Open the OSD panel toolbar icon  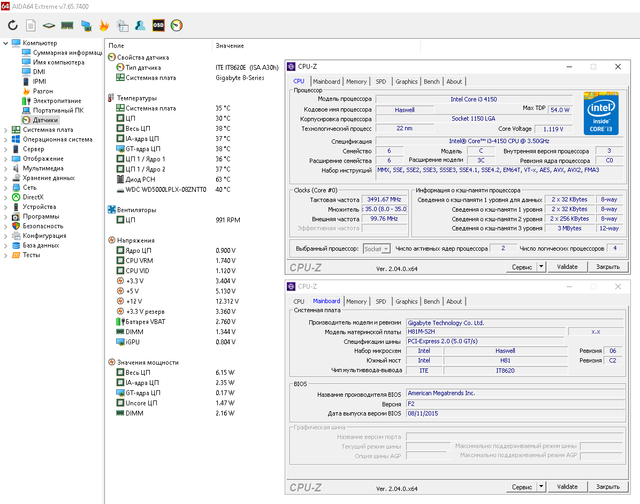[158, 25]
